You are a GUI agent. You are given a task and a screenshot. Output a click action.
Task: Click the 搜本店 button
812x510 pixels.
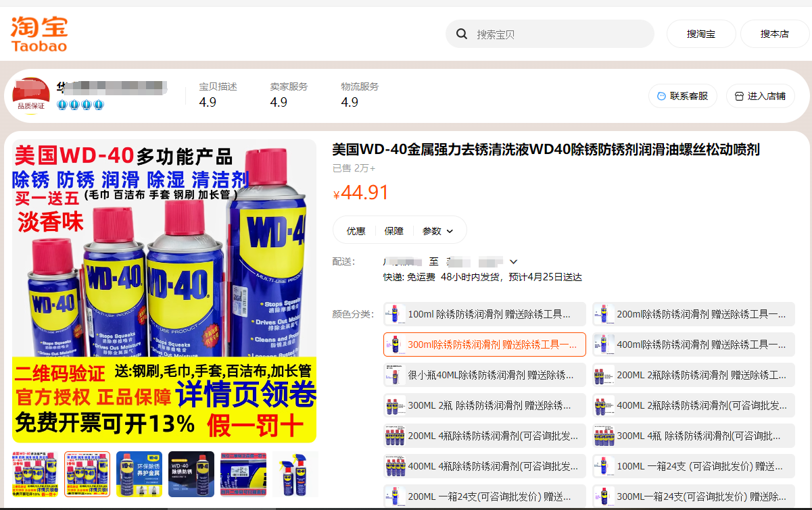(x=774, y=34)
